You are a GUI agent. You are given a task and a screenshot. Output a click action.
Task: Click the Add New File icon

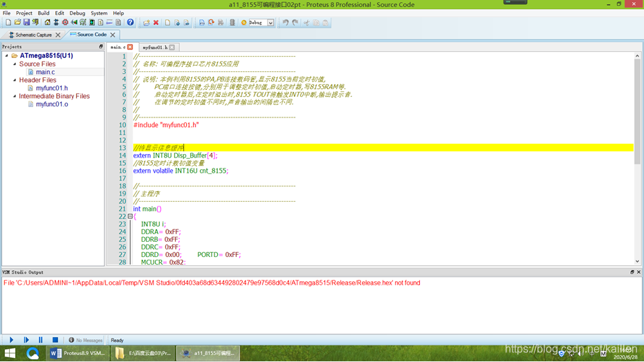[x=167, y=23]
